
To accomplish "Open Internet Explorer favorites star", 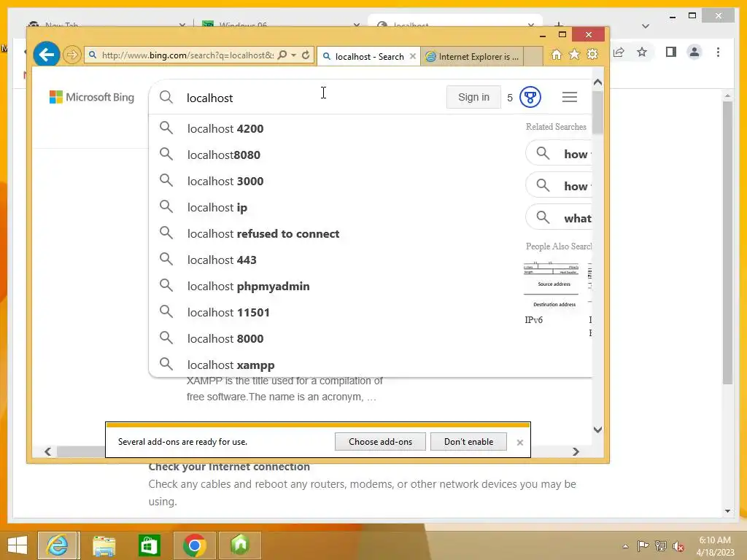I will [575, 55].
